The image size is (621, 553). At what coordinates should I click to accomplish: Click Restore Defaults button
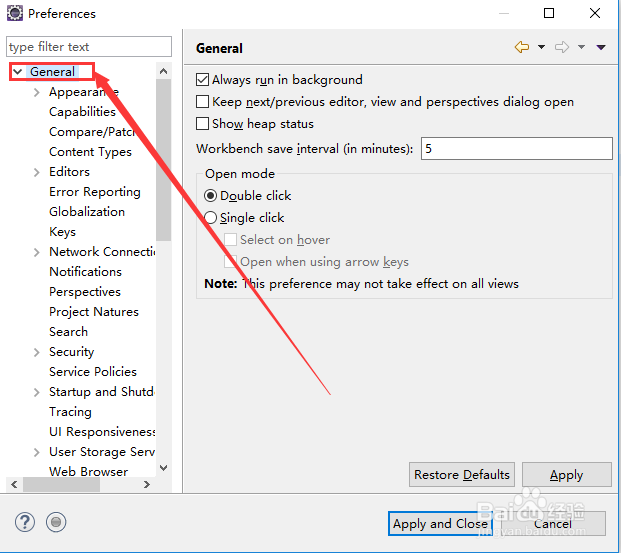(462, 475)
